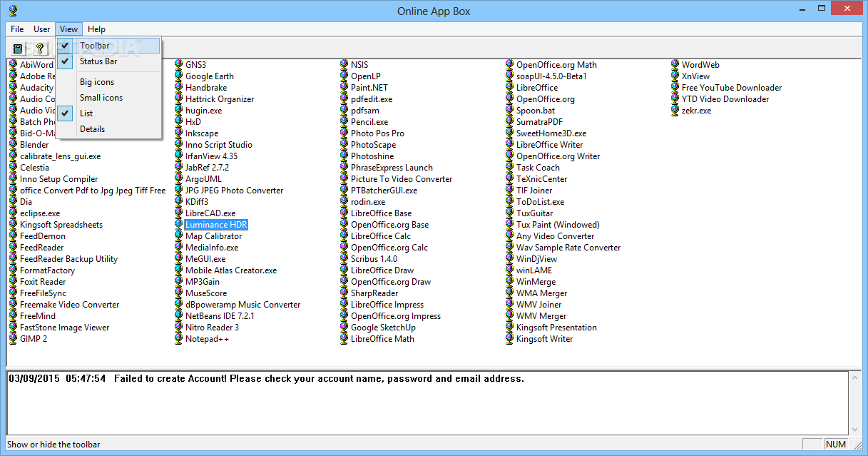Click the Online App Box title bar icon
The height and width of the screenshot is (456, 868).
point(13,11)
